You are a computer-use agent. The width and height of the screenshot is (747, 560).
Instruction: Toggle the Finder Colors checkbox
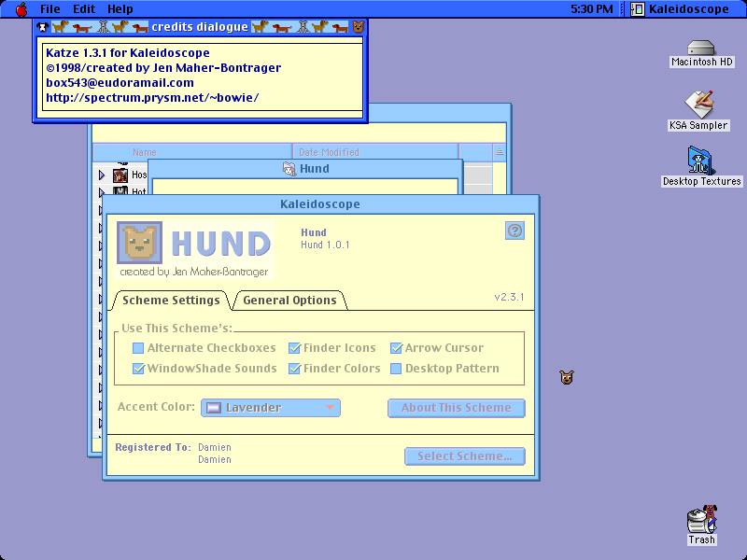tap(294, 368)
